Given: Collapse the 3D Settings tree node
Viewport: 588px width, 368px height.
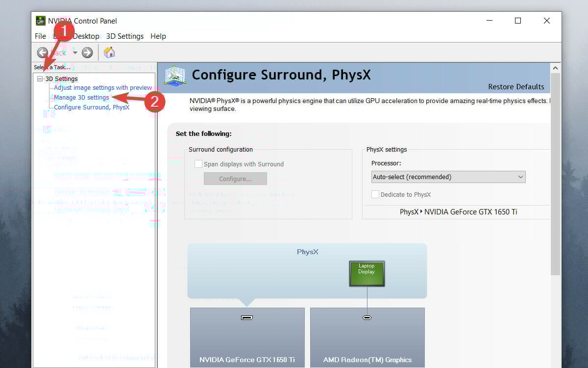Looking at the screenshot, I should point(40,79).
